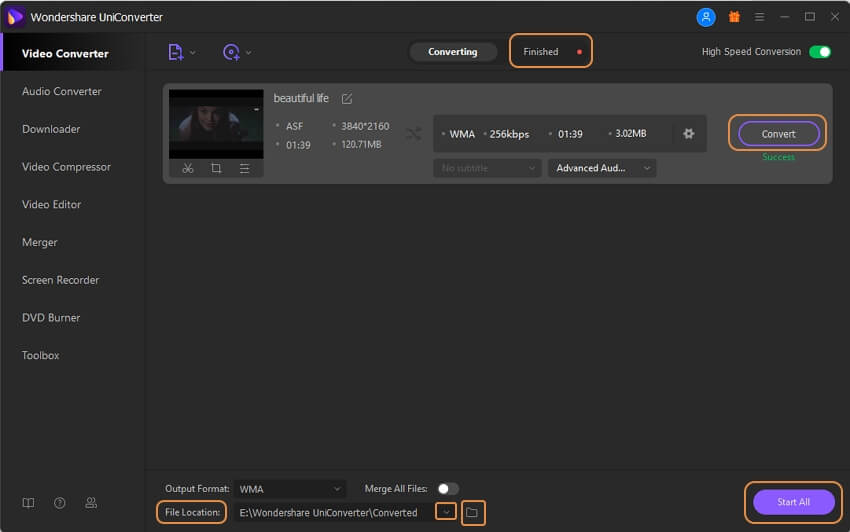The image size is (850, 532).
Task: Toggle High Speed Conversion switch
Action: pos(820,52)
